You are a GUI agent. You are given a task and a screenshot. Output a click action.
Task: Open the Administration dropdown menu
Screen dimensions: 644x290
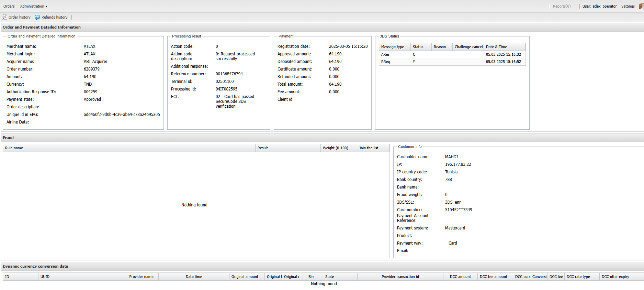pos(34,6)
